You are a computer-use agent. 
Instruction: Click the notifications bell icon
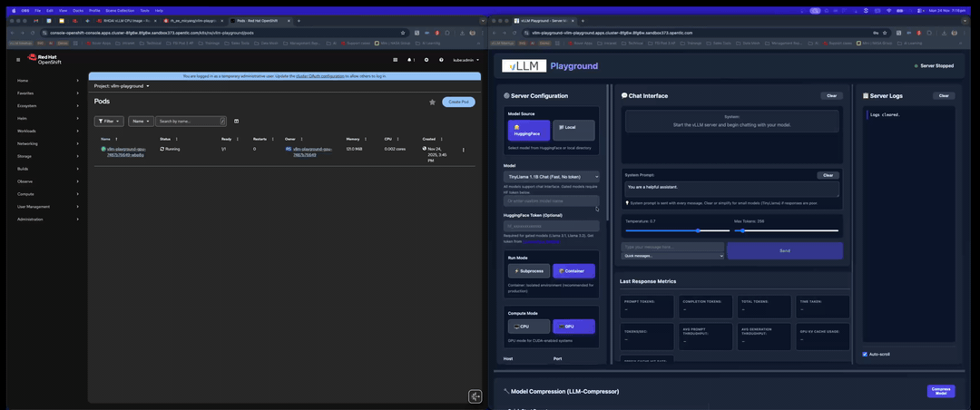click(409, 60)
